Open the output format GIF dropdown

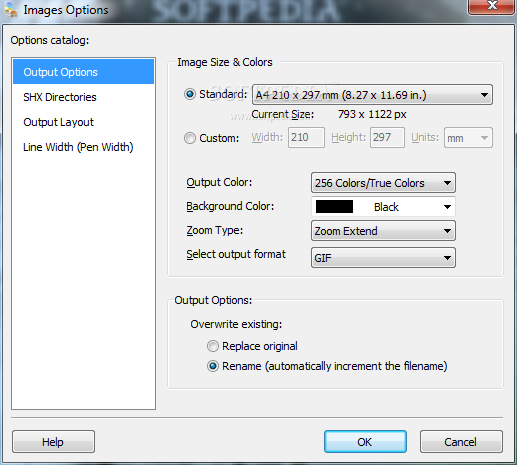pyautogui.click(x=383, y=257)
